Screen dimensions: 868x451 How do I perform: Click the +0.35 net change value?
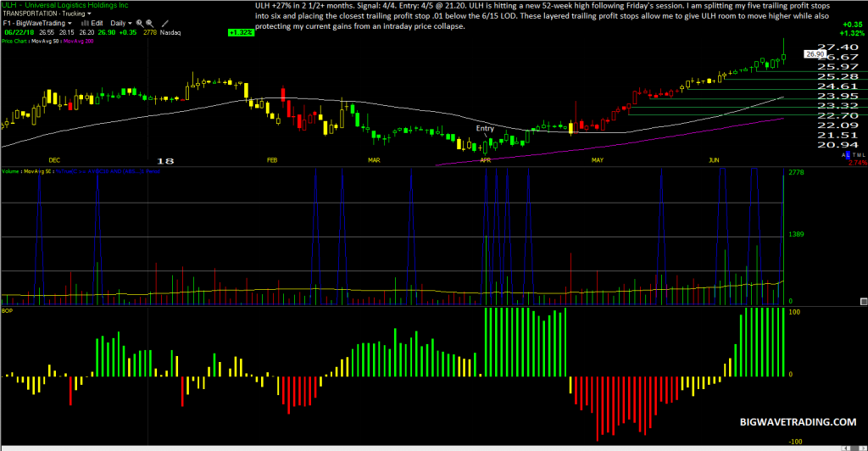128,33
